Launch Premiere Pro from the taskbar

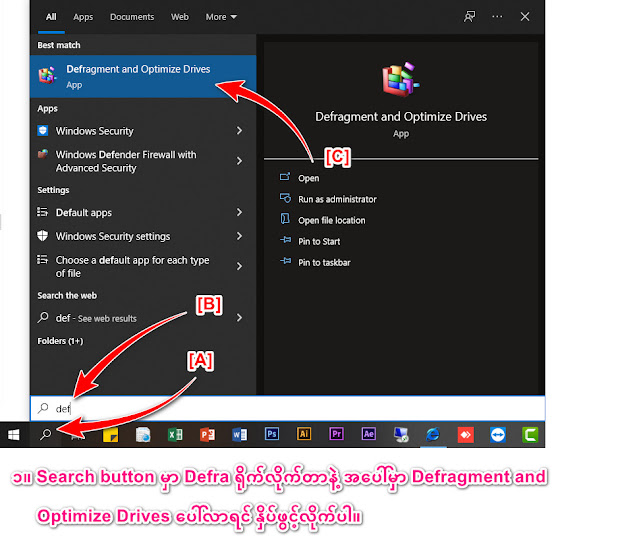coord(337,434)
